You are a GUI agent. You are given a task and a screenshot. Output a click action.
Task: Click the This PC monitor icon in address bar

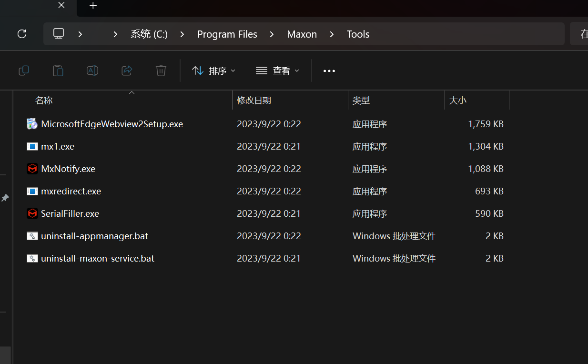(x=59, y=34)
